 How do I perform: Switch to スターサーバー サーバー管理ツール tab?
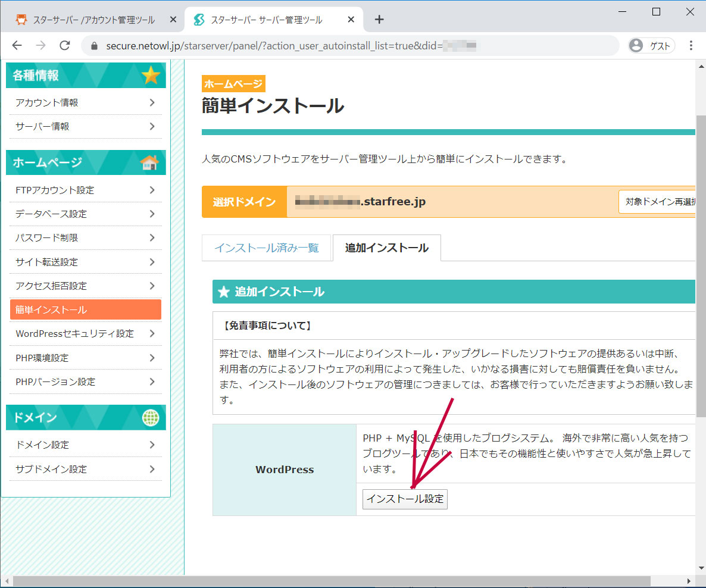click(x=266, y=20)
